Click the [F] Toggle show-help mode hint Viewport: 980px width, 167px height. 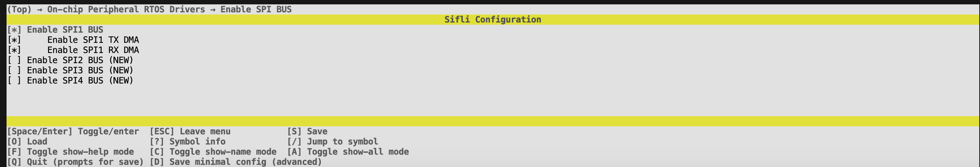tap(70, 152)
